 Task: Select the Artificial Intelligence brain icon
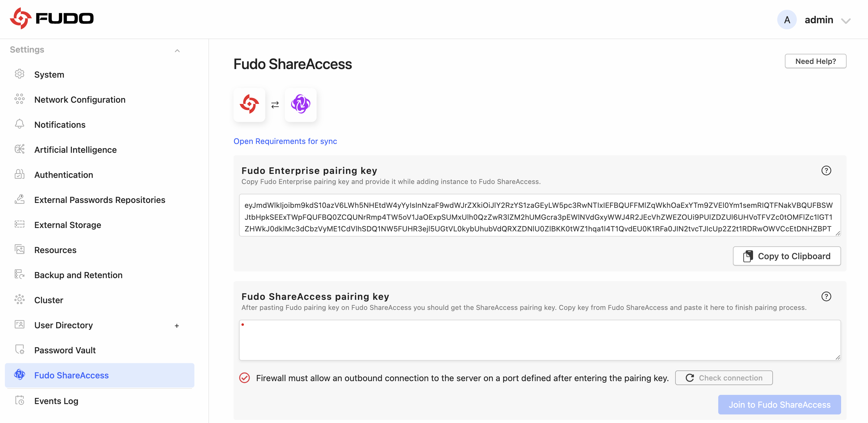pyautogui.click(x=20, y=149)
